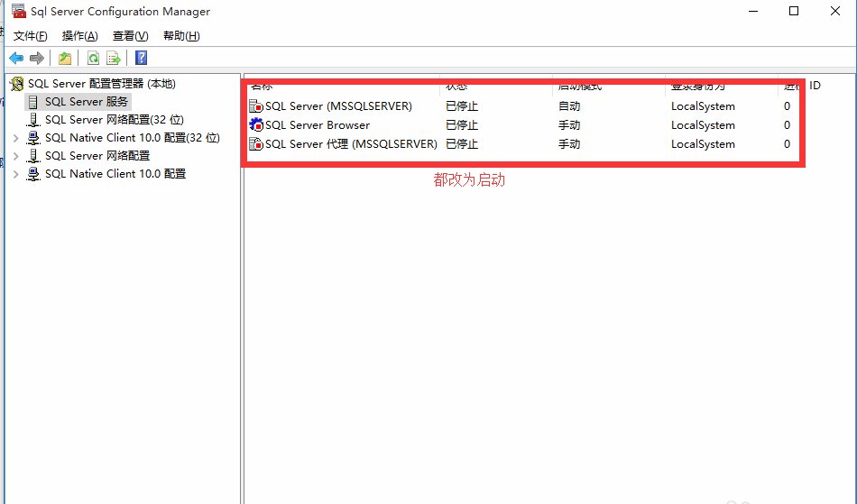
Task: Click the Back arrow toolbar icon
Action: pos(16,58)
